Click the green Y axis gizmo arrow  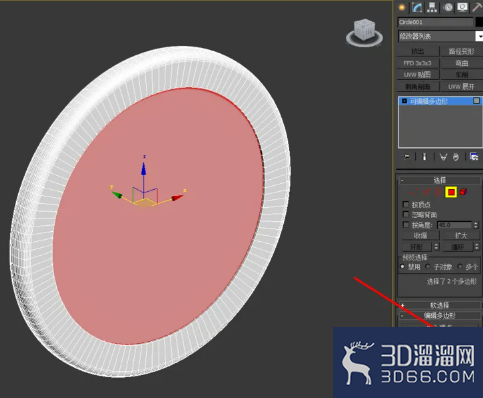coord(117,194)
